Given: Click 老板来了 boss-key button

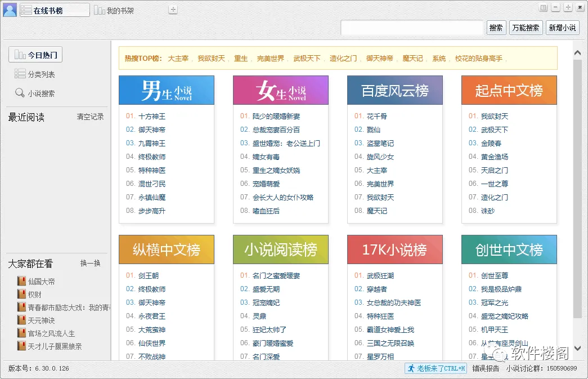Looking at the screenshot, I should (x=436, y=368).
